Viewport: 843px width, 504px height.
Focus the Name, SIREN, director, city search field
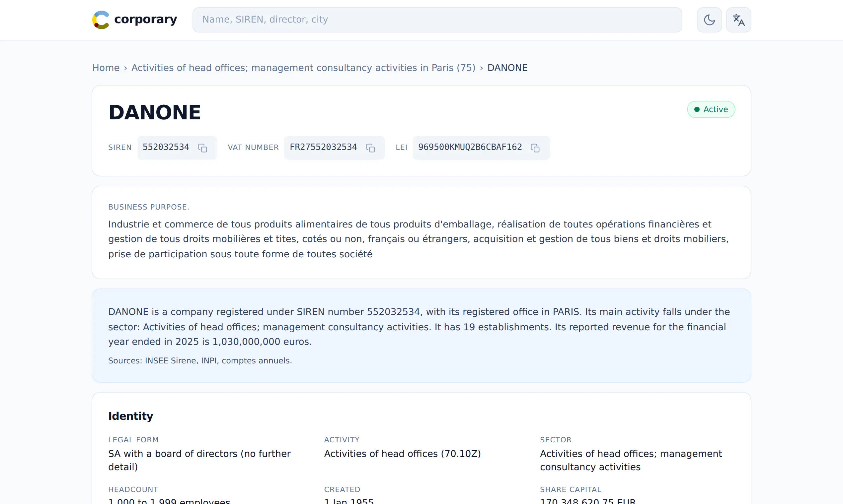coord(437,20)
